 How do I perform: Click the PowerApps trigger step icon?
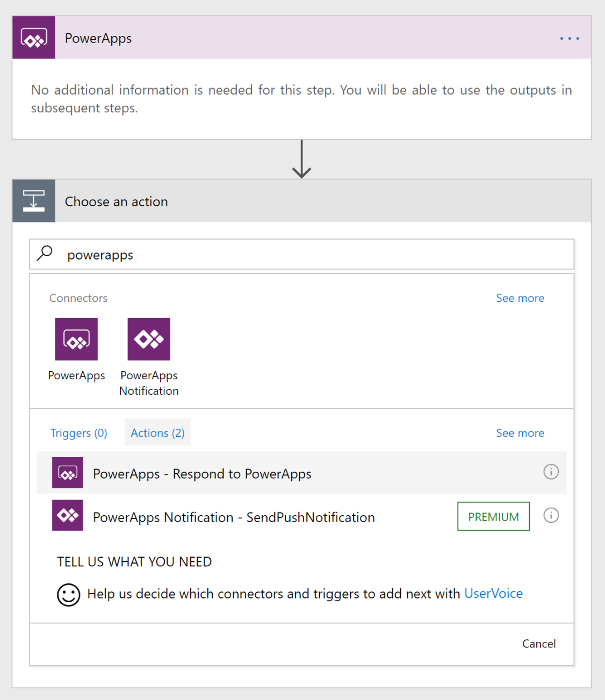click(34, 38)
